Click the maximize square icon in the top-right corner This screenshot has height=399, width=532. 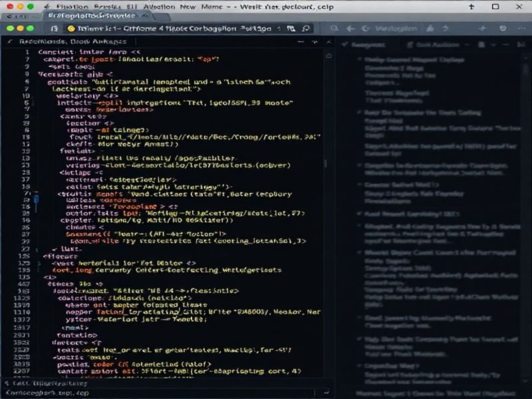tap(496, 6)
